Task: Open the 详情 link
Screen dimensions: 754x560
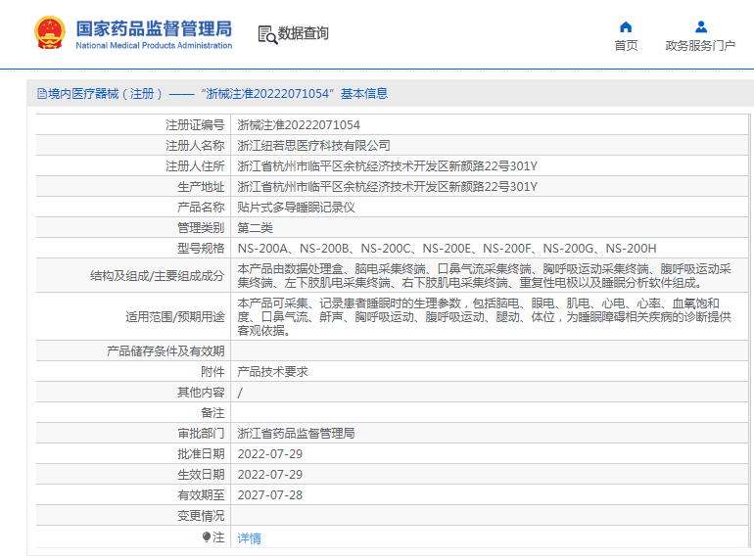Action: click(x=250, y=537)
